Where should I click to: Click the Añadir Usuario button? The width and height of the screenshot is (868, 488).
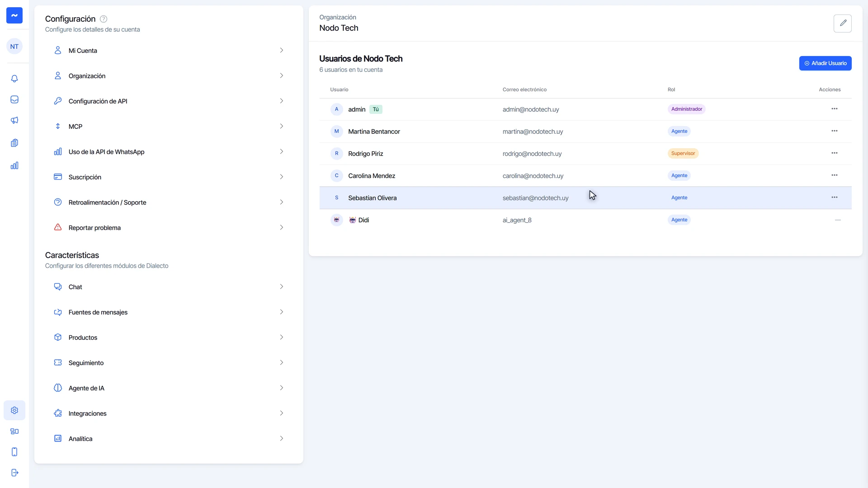[825, 63]
